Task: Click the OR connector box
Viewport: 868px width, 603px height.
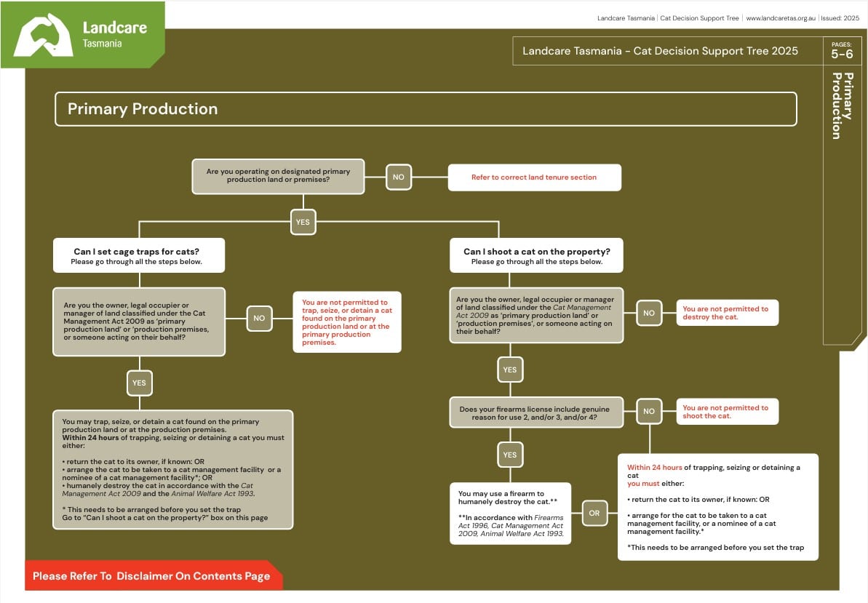Action: coord(594,514)
